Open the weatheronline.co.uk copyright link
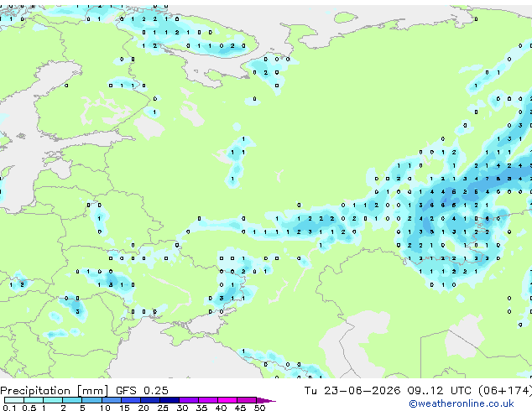This screenshot has height=411, width=532. pos(462,403)
